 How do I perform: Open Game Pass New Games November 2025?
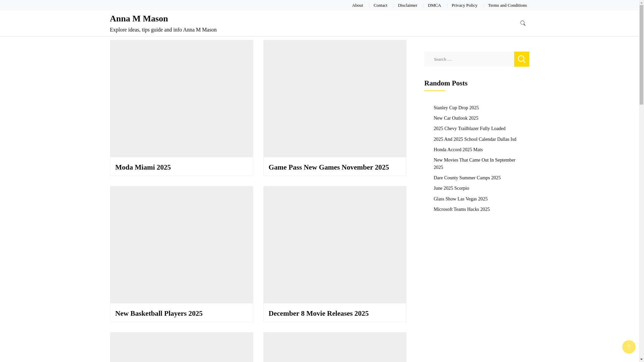(x=329, y=167)
